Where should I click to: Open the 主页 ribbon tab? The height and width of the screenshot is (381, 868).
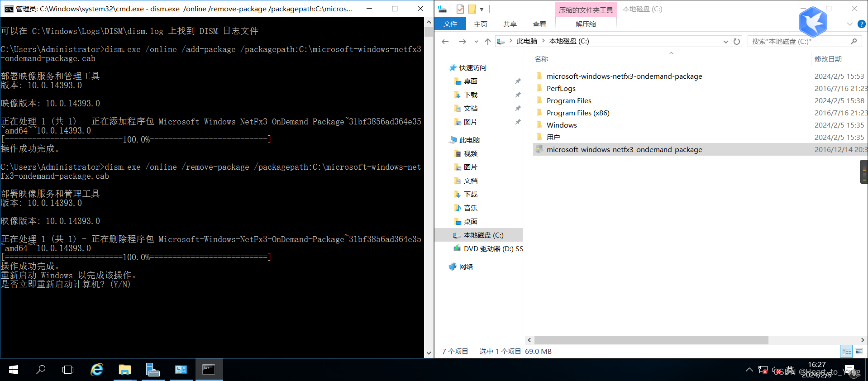(481, 24)
